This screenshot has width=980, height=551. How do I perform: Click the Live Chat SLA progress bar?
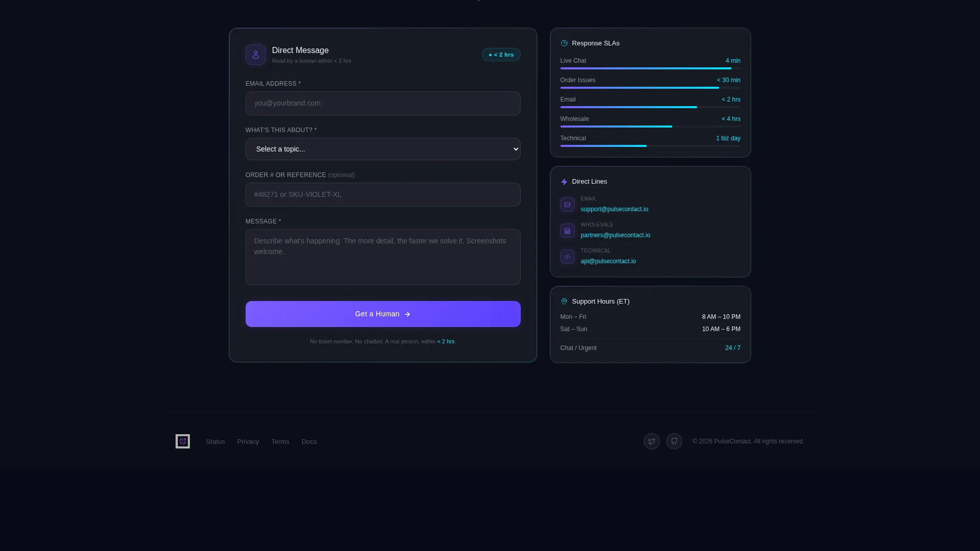click(650, 68)
